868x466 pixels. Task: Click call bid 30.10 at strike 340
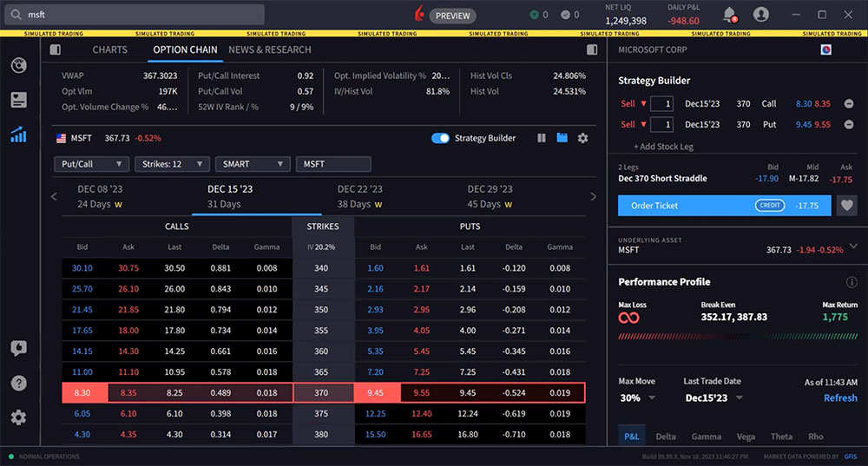(82, 268)
